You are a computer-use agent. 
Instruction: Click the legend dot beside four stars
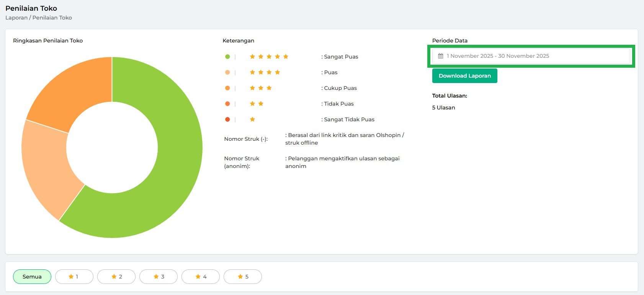click(227, 72)
